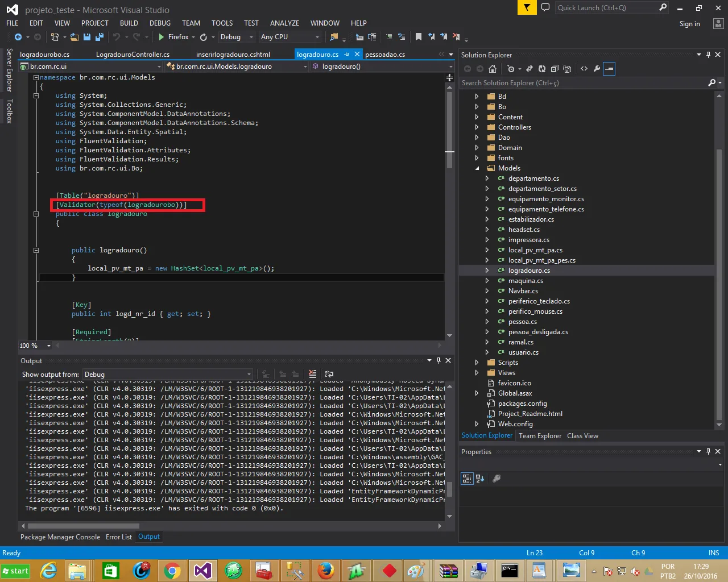728x582 pixels.
Task: Expand the Controllers folder node
Action: click(x=477, y=127)
